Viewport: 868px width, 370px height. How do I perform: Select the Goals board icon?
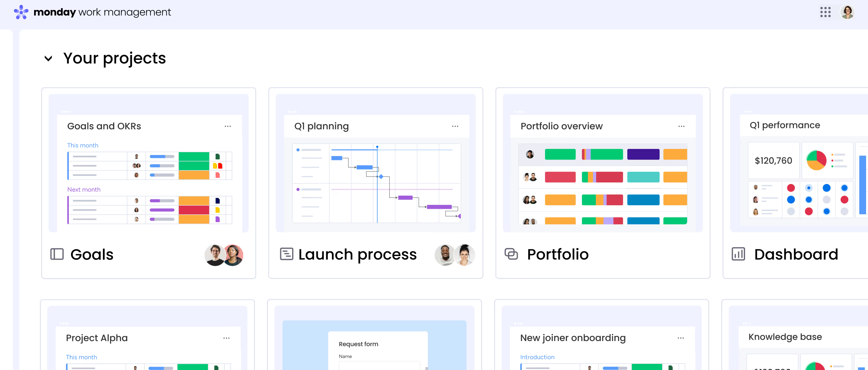[57, 254]
